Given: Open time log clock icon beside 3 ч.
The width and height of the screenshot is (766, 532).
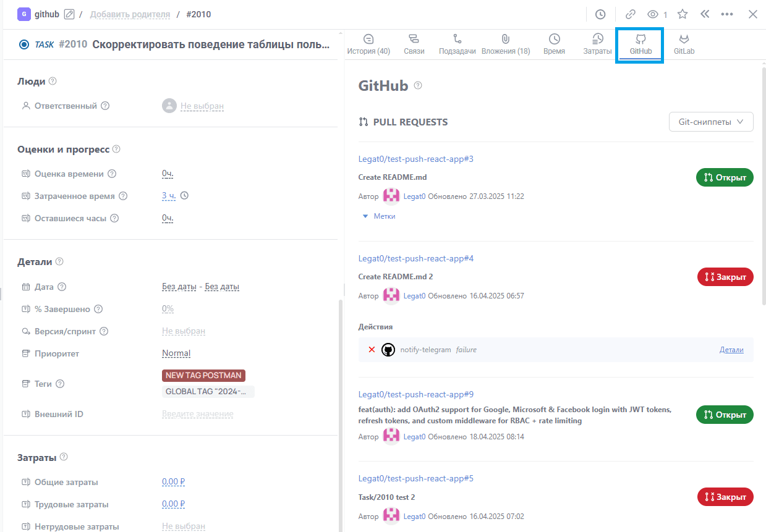Looking at the screenshot, I should point(184,196).
